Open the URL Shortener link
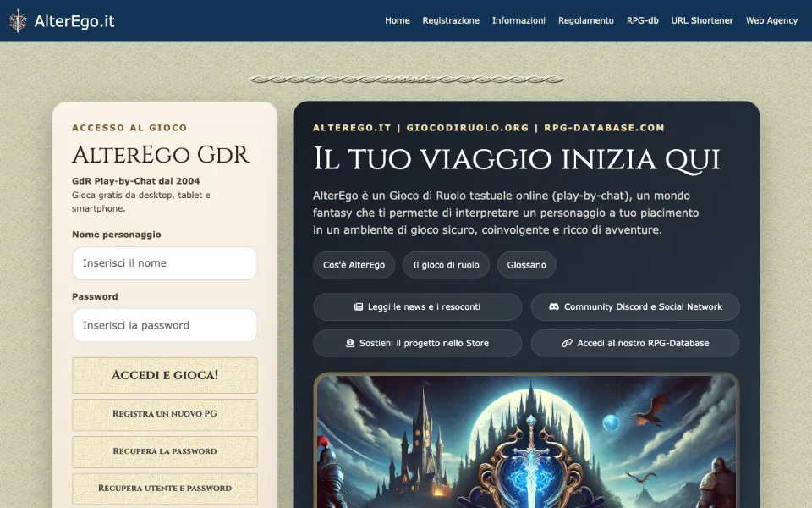Viewport: 812px width, 508px height. click(x=702, y=20)
